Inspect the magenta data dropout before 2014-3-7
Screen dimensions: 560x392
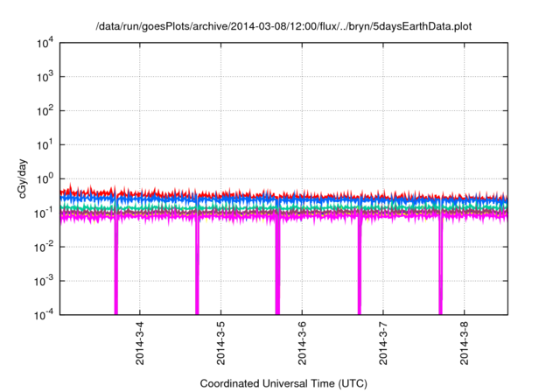click(360, 264)
